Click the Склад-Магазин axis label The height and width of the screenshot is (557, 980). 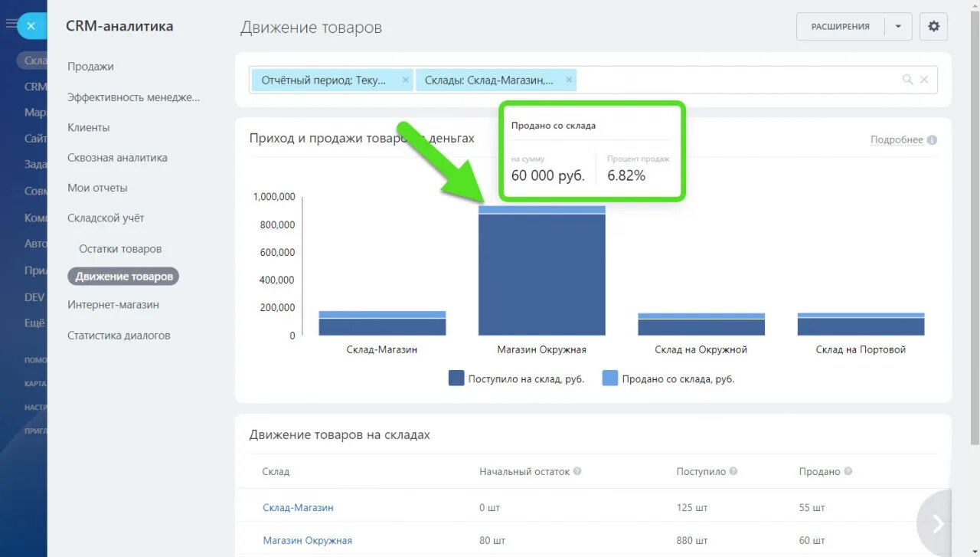[382, 349]
